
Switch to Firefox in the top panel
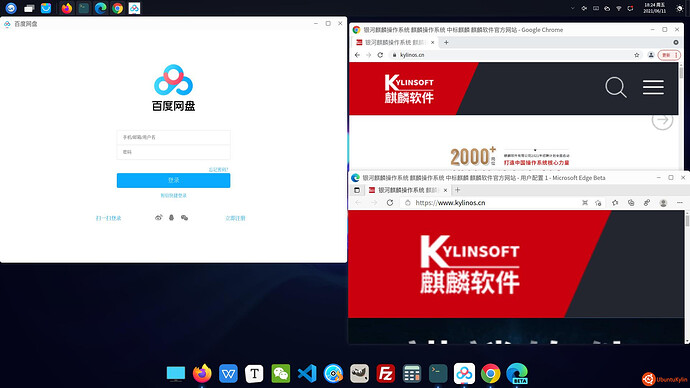67,8
